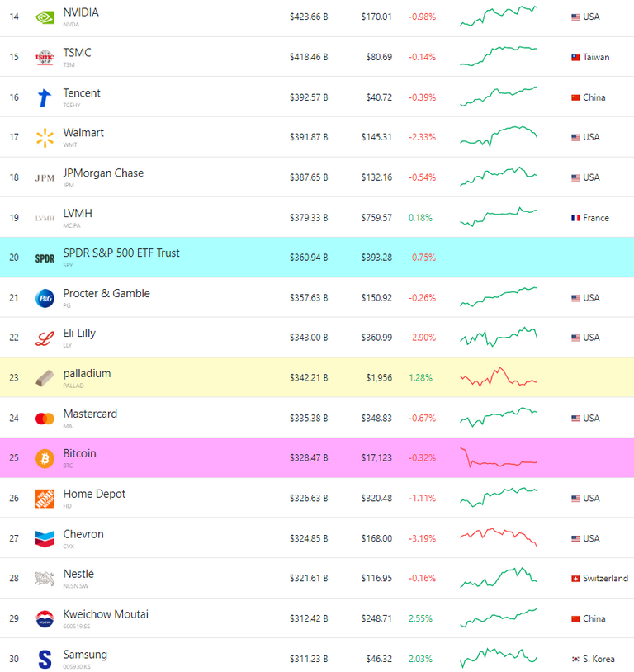Click palladium price $1,956

pos(379,378)
